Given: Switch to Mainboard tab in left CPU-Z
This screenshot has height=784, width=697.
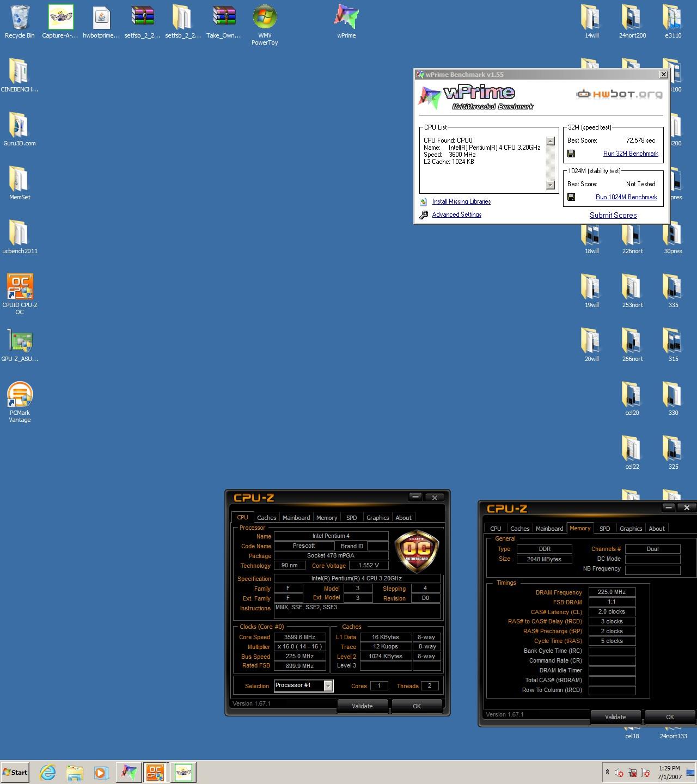Looking at the screenshot, I should pyautogui.click(x=296, y=518).
